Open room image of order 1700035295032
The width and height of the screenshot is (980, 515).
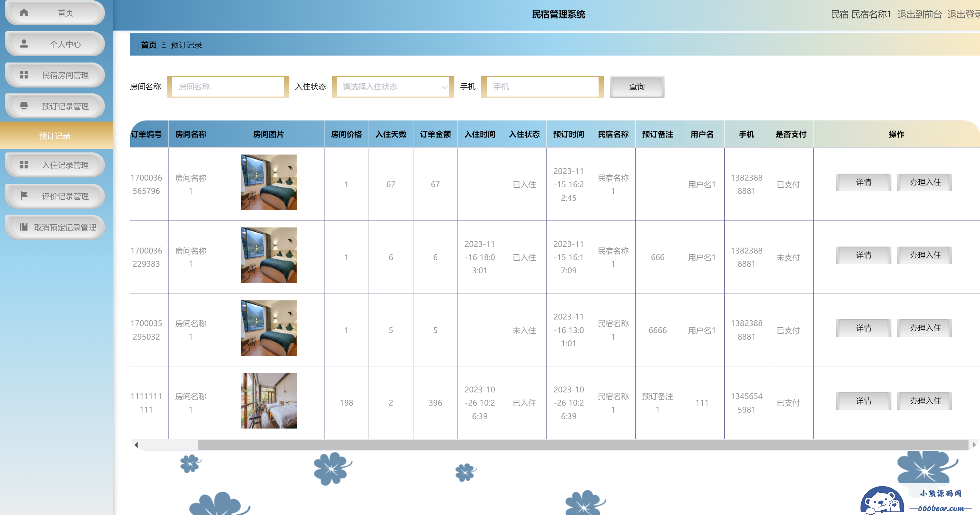(x=269, y=328)
